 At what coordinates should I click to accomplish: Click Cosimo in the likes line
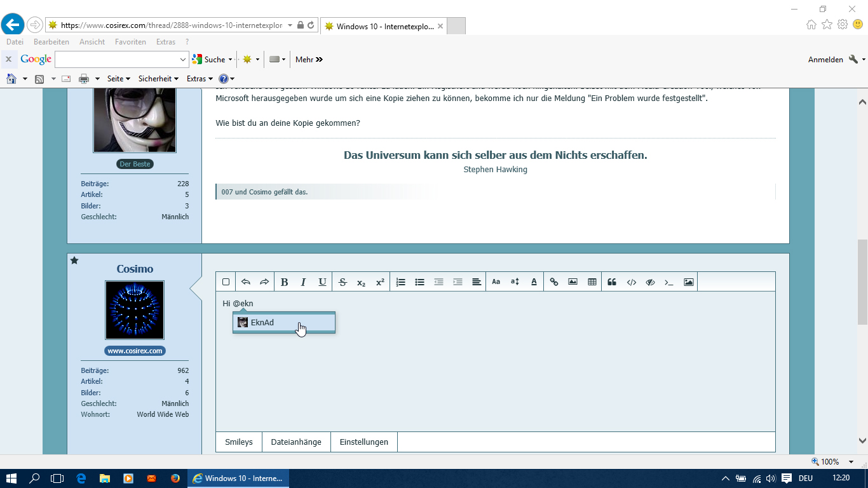pos(261,192)
